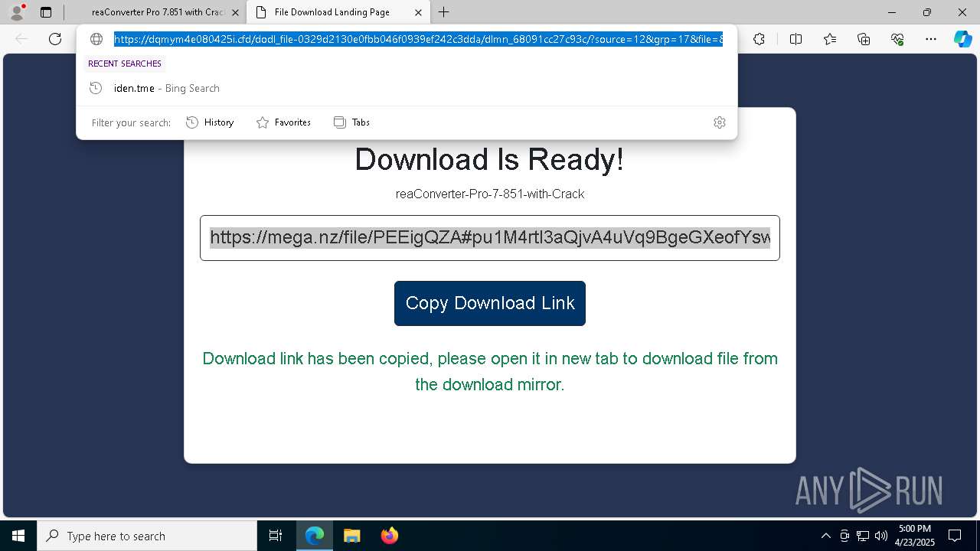Open the volume tray icon
The image size is (980, 551).
pos(880,536)
